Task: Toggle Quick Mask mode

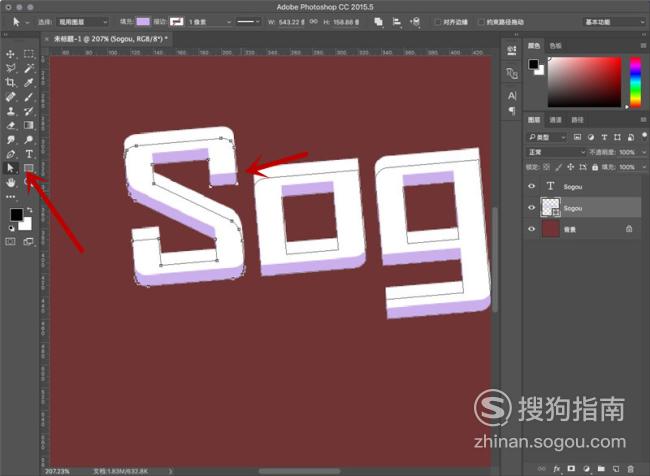Action: 10,241
